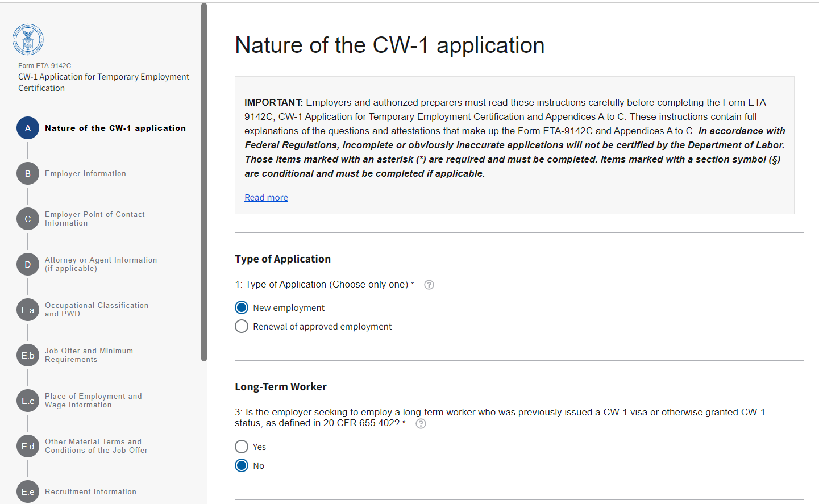Select step C circle icon
Screen dimensions: 819x504
[x=28, y=219]
